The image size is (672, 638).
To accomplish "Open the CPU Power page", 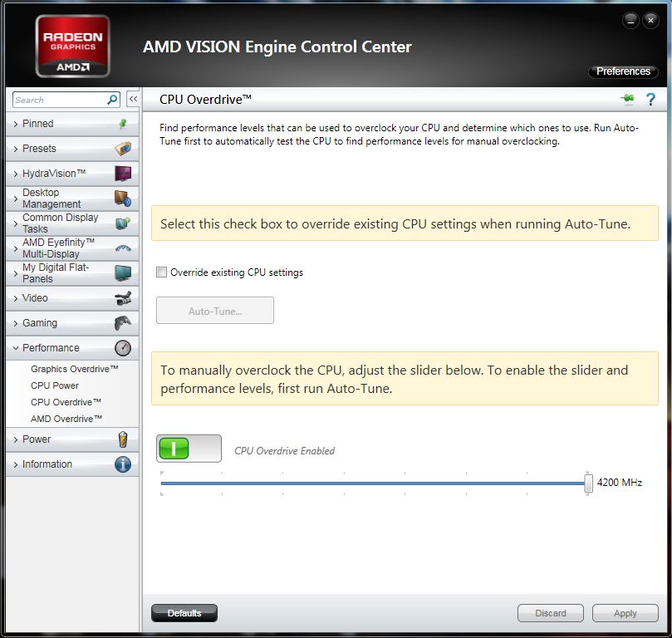I will pos(55,385).
